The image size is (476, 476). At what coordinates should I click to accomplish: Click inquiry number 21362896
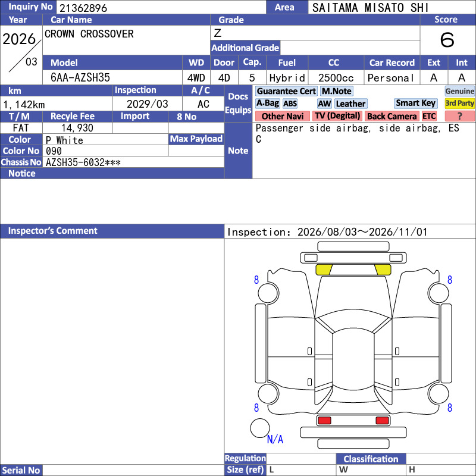point(83,8)
